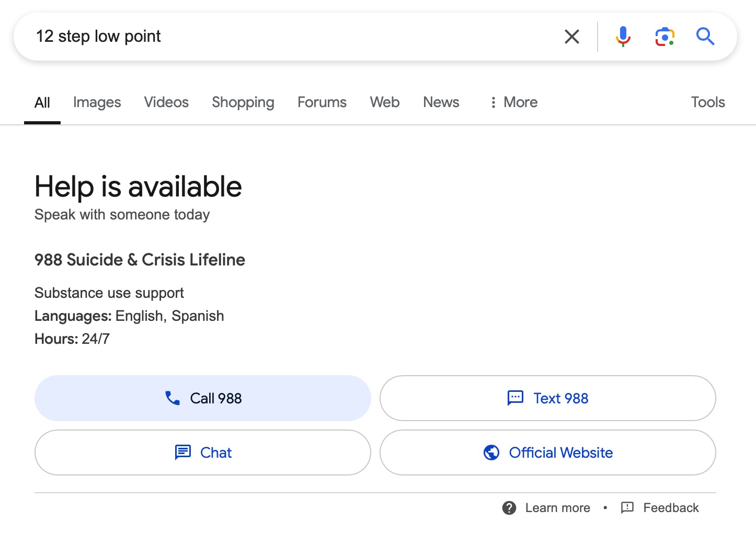Switch to Videos tab
The height and width of the screenshot is (534, 756).
[166, 102]
